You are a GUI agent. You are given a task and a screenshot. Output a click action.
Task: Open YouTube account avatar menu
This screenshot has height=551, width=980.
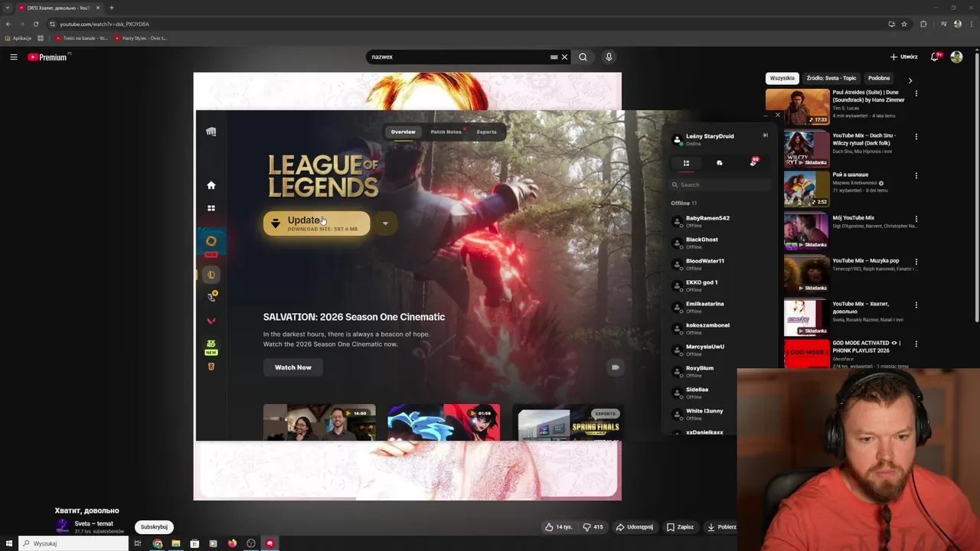coord(956,57)
